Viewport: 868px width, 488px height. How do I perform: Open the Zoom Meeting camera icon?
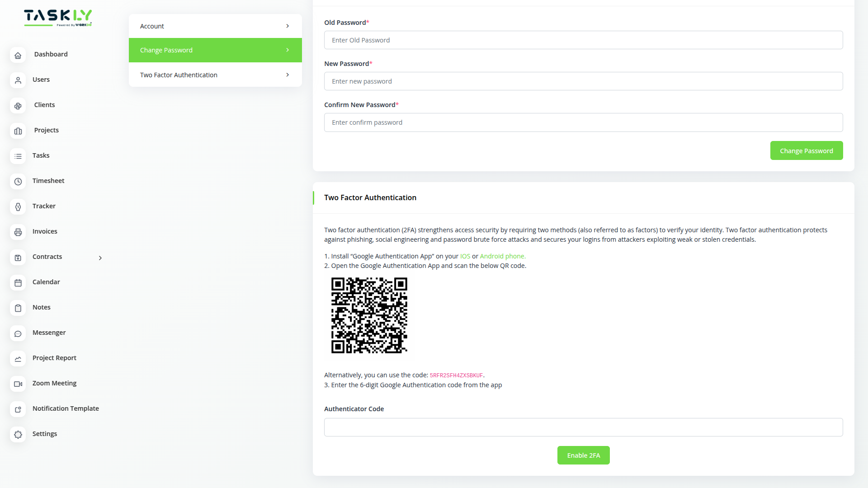pyautogui.click(x=18, y=384)
